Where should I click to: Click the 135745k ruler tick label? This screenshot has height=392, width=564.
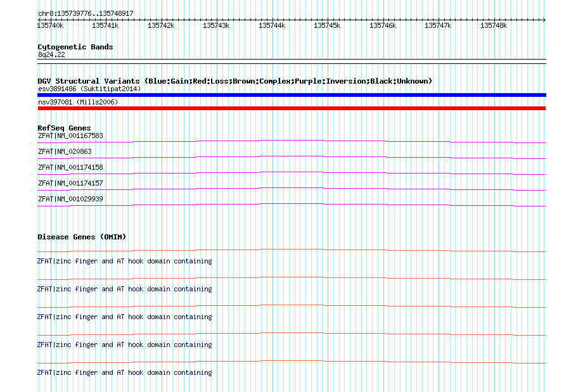pos(326,25)
